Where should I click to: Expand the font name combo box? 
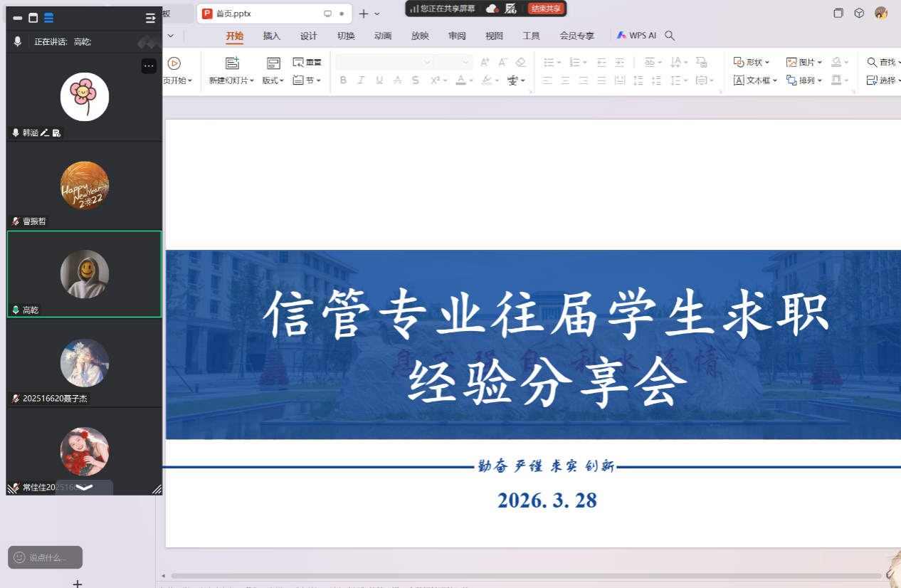(x=427, y=63)
